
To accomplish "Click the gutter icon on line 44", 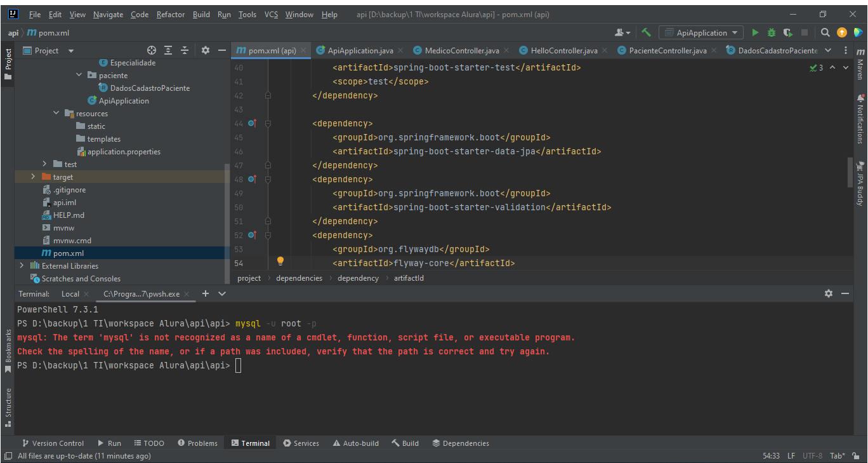I will pyautogui.click(x=252, y=123).
